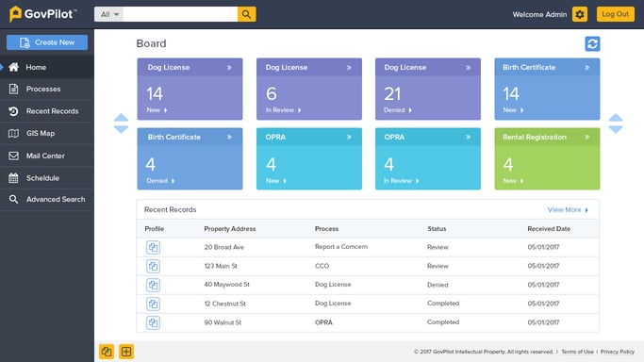The image size is (644, 362).
Task: Click the Create New button
Action: click(47, 42)
